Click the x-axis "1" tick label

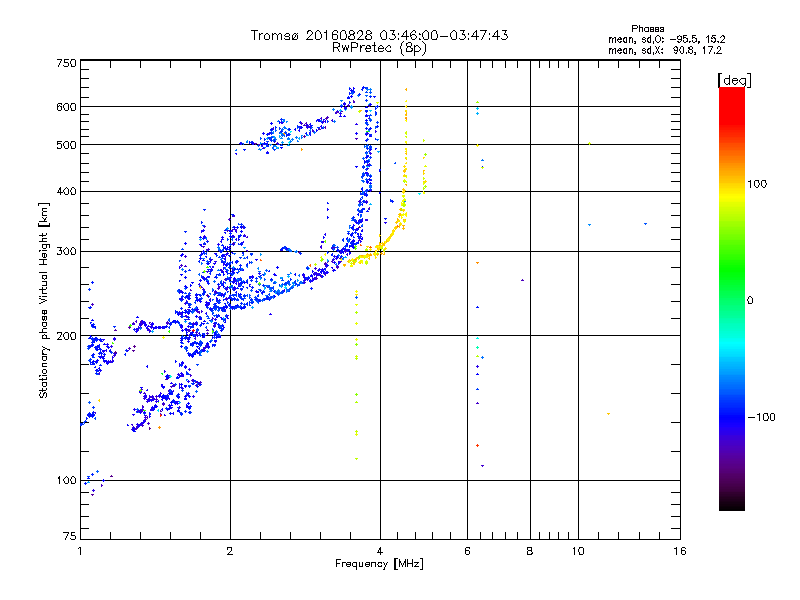pyautogui.click(x=80, y=551)
